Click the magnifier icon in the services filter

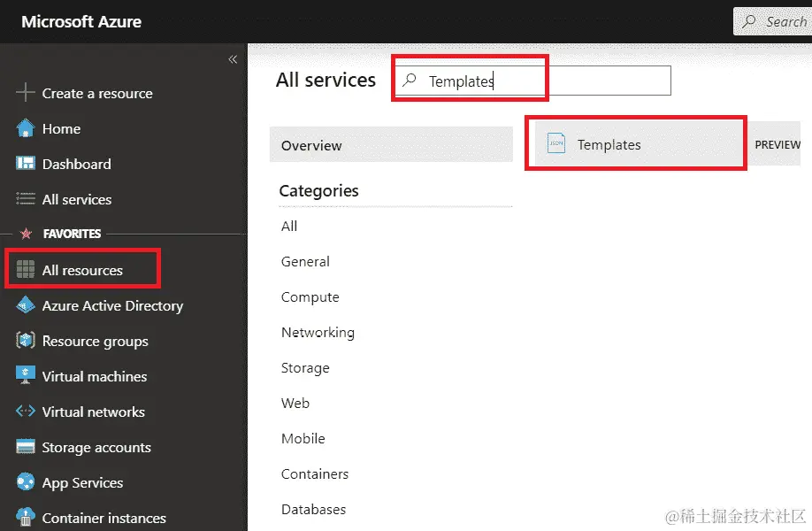coord(410,81)
